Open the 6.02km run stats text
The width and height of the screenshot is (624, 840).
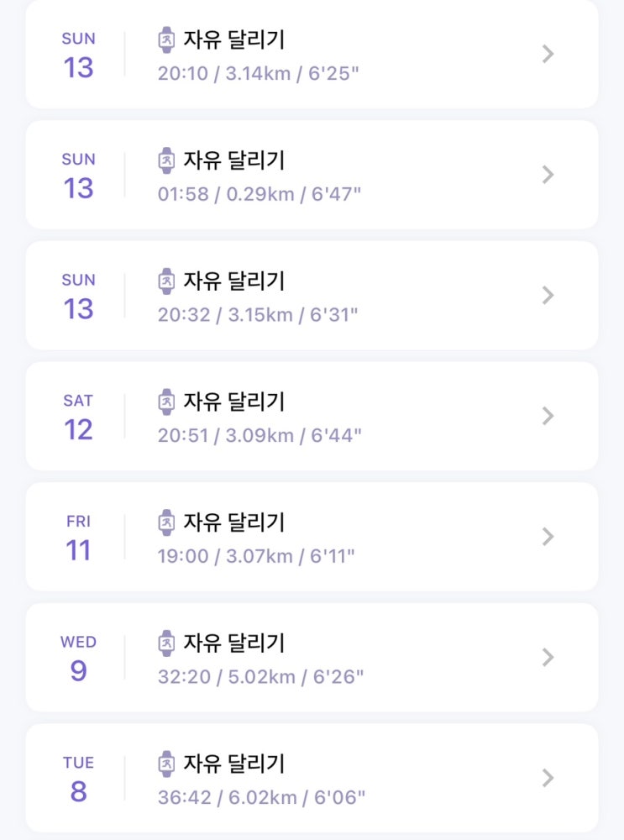261,797
